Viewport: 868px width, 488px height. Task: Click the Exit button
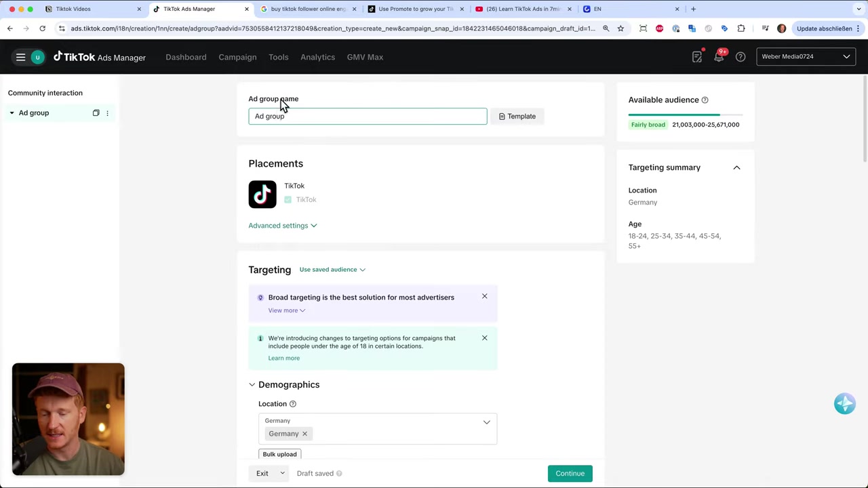coord(262,474)
